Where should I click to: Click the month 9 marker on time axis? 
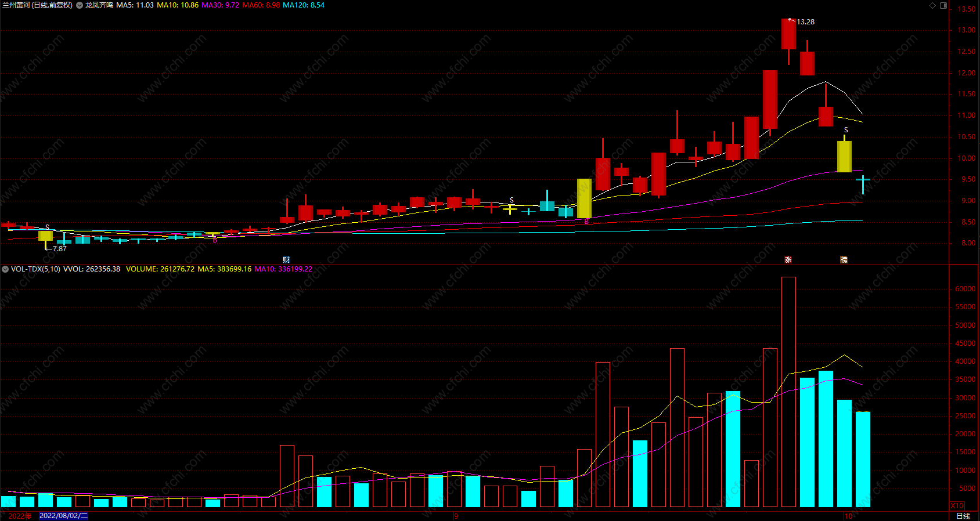click(456, 516)
